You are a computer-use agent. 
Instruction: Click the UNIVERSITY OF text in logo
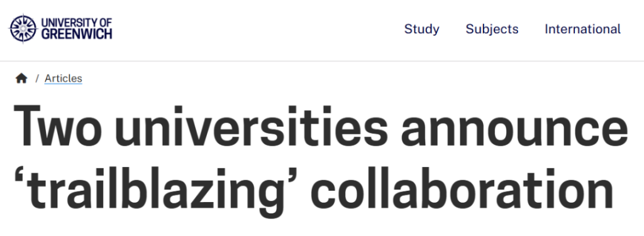click(x=76, y=23)
